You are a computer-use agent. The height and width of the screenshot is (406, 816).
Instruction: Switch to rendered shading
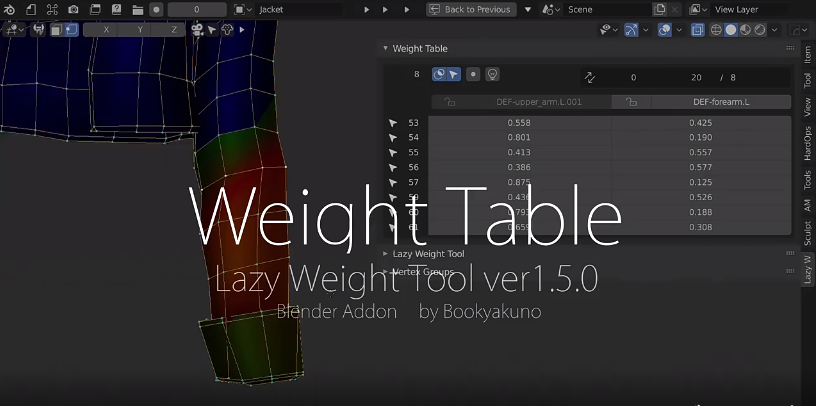pos(760,30)
